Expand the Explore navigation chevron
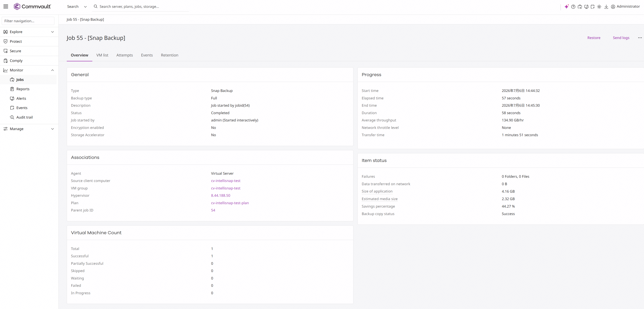 [x=53, y=32]
